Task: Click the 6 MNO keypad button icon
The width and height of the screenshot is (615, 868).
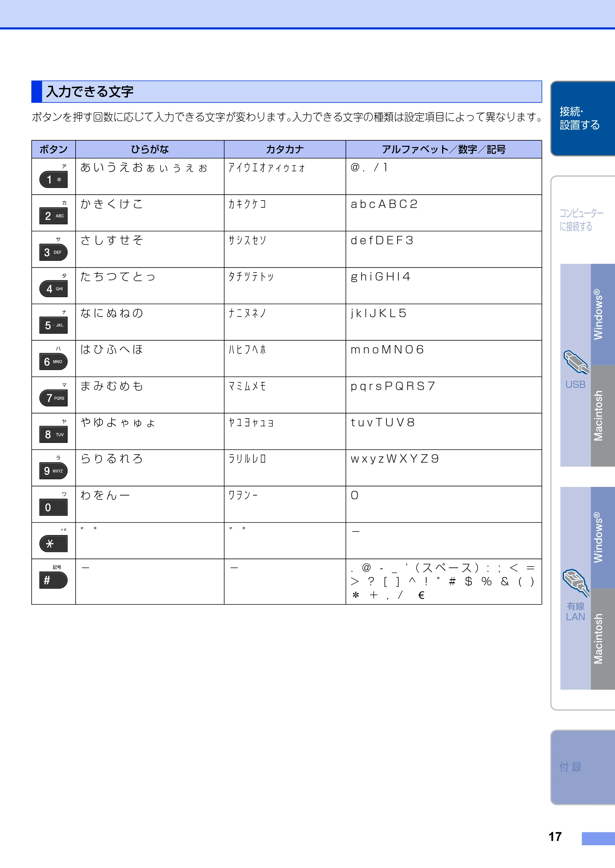Action: [54, 362]
